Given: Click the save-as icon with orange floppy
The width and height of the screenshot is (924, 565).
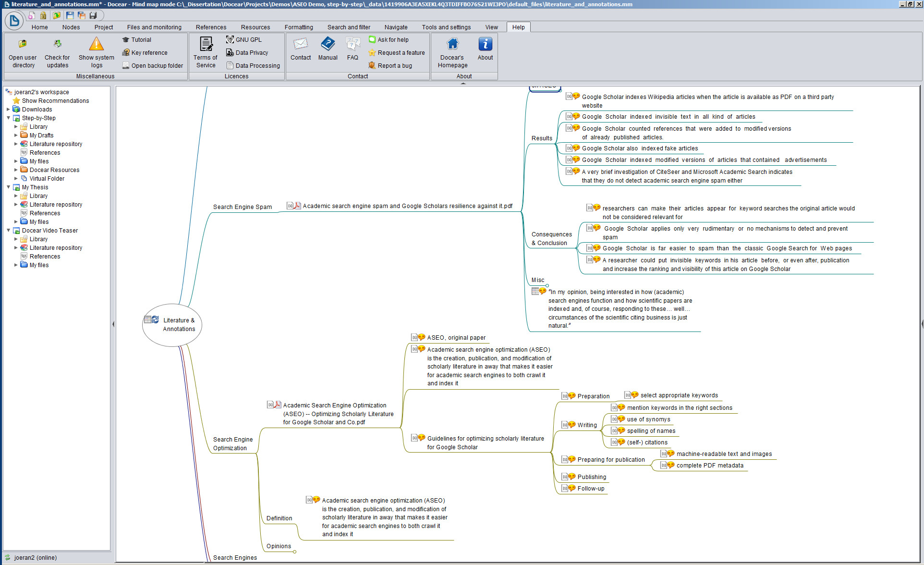Looking at the screenshot, I should click(x=82, y=15).
